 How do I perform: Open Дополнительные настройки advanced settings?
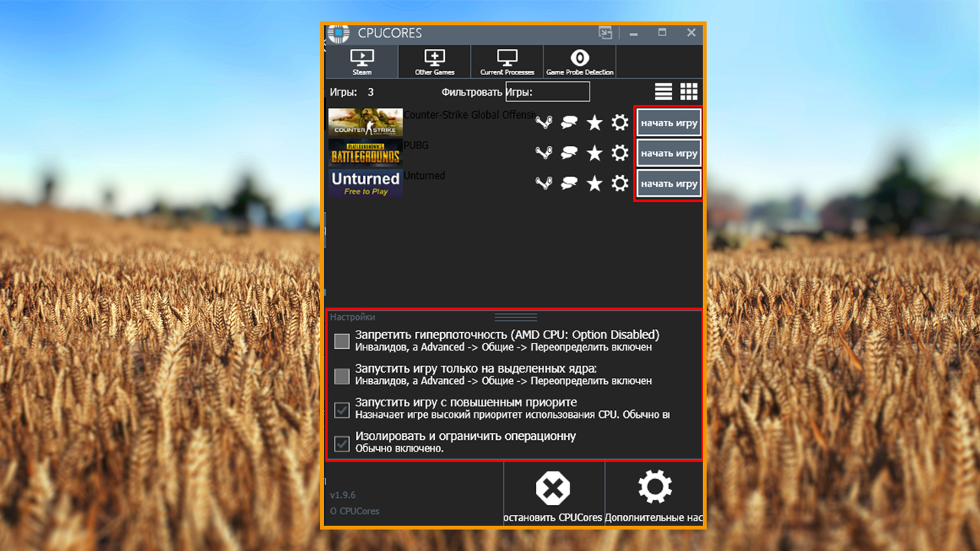tap(655, 495)
